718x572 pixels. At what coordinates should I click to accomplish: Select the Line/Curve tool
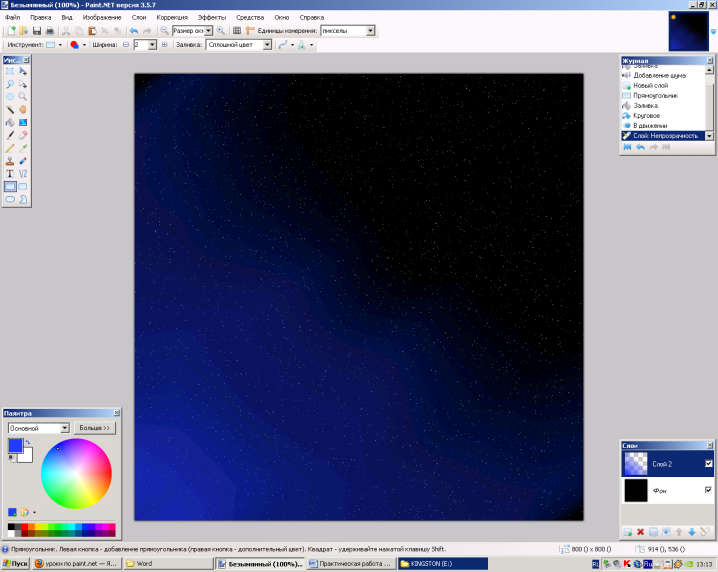coord(23,174)
